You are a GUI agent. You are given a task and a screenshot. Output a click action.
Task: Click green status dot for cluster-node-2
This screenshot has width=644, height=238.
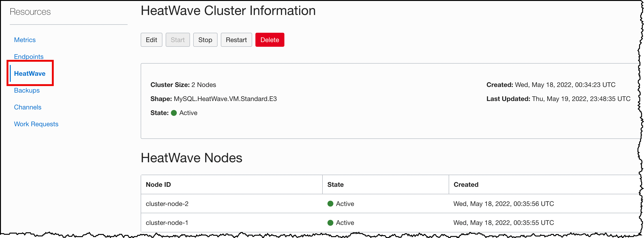[x=330, y=204]
